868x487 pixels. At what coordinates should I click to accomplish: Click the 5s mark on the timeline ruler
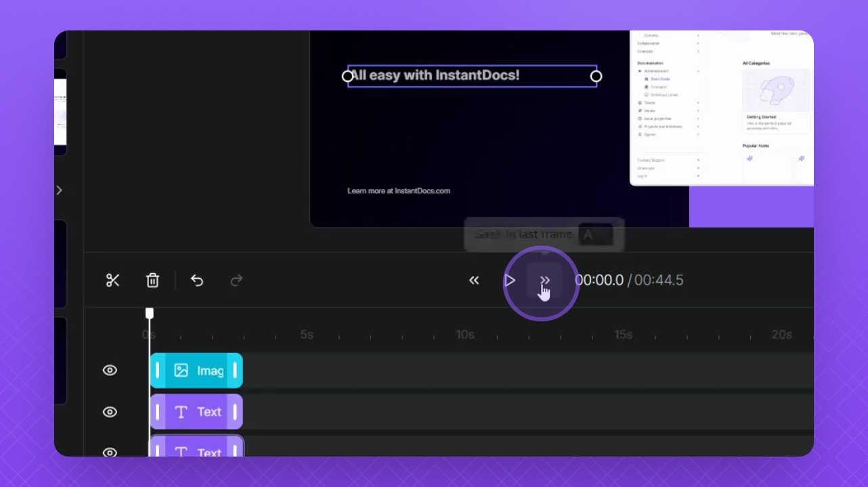(307, 335)
